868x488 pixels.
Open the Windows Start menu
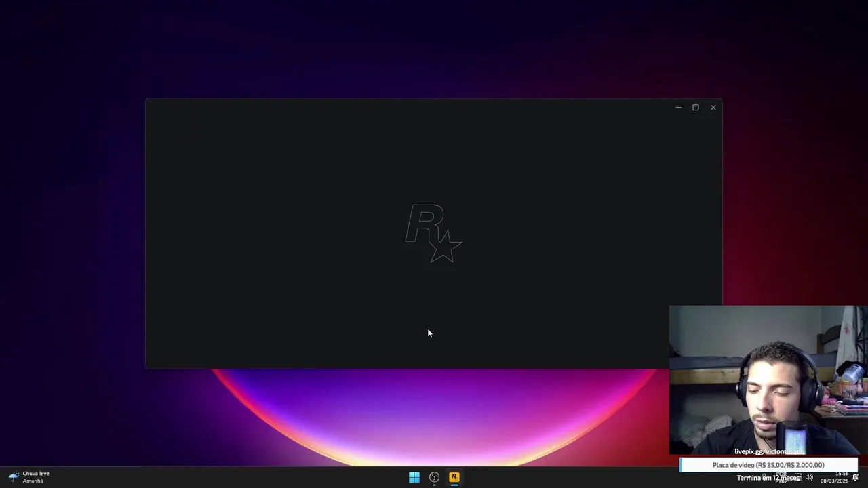point(414,477)
